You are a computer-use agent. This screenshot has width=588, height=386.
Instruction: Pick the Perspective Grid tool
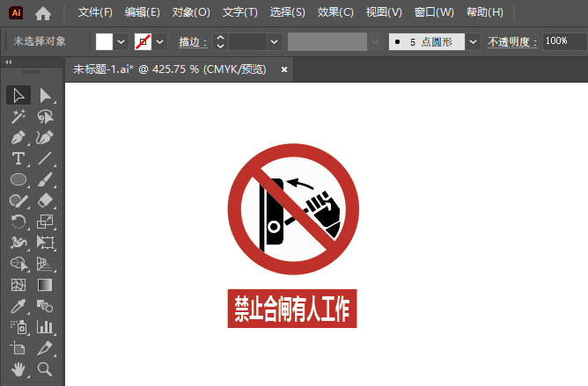[45, 264]
